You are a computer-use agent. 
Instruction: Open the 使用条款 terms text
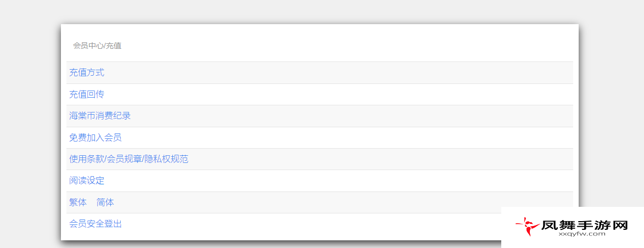click(x=86, y=159)
